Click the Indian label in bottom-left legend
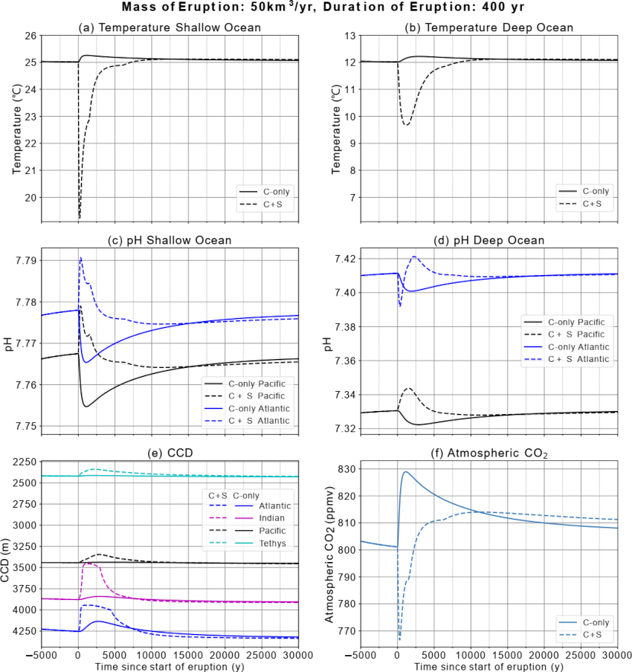The width and height of the screenshot is (632, 672). tap(271, 519)
